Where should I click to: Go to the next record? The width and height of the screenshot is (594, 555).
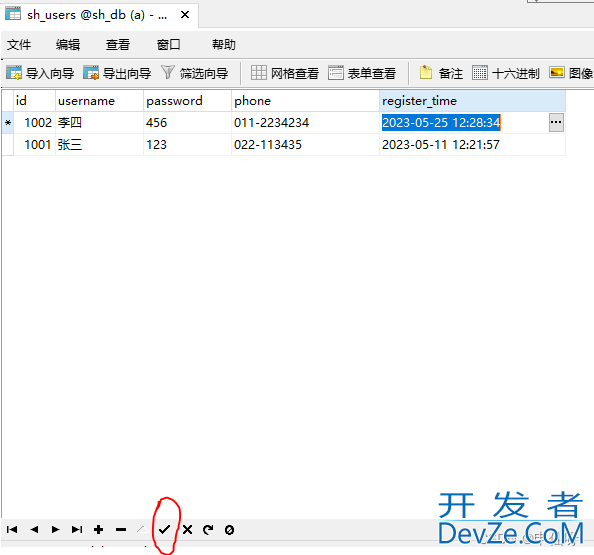(55, 530)
